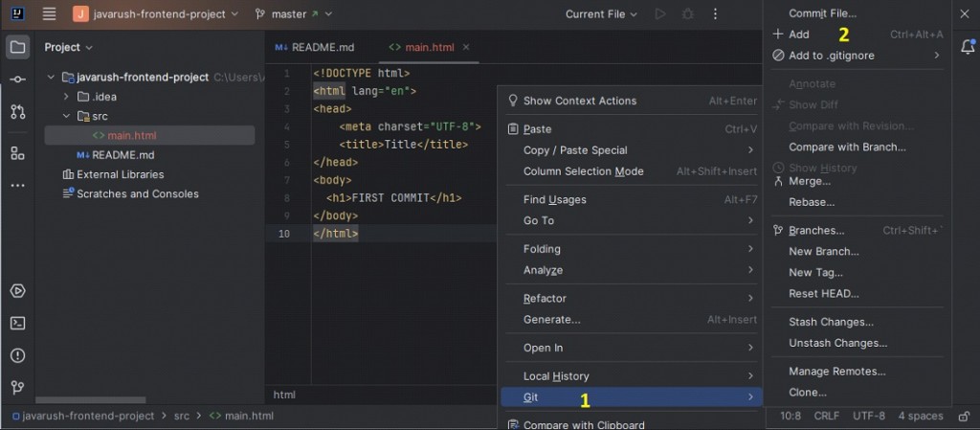Viewport: 980px width, 430px height.
Task: Select Add in the Git submenu
Action: click(x=857, y=34)
